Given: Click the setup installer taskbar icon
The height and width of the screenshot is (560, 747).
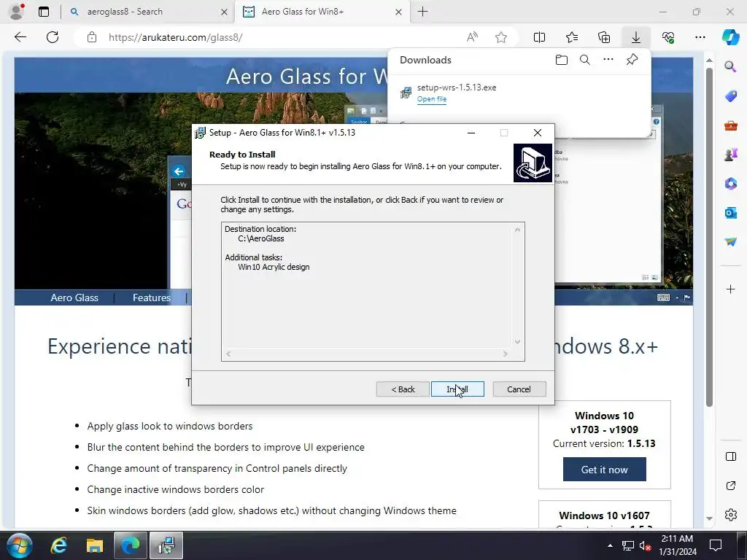Looking at the screenshot, I should tap(166, 545).
